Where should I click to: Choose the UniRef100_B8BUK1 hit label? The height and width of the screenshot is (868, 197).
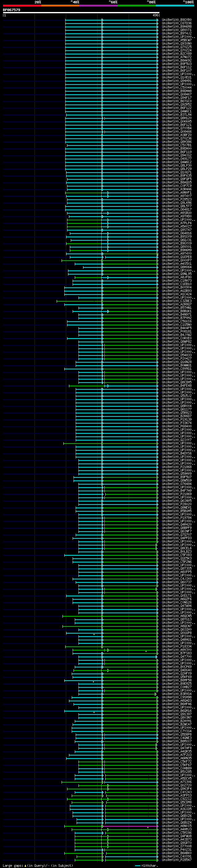(x=177, y=311)
